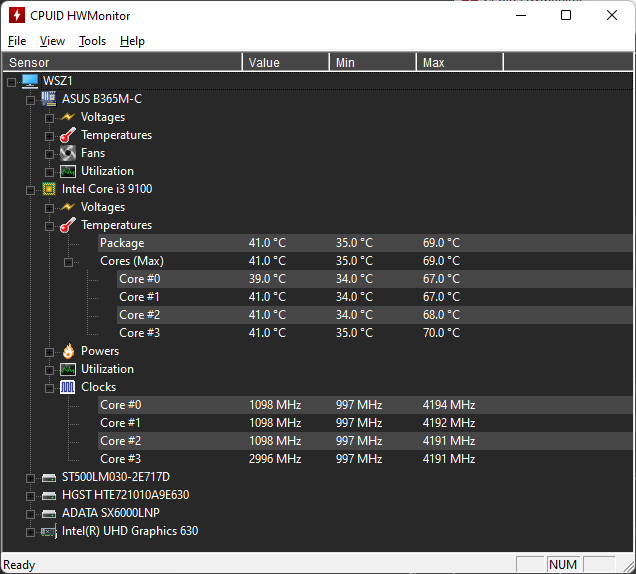Expand the motherboard Utilization node

tap(49, 172)
